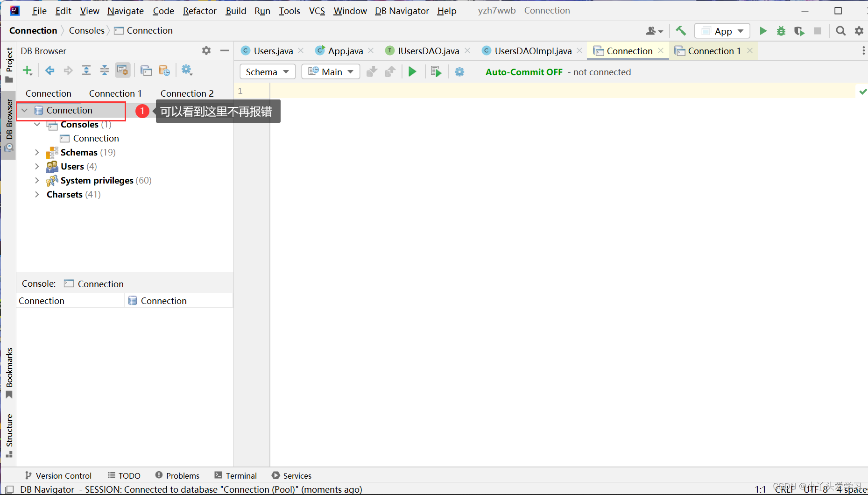
Task: Click the green checkmark inspection indicator
Action: pos(863,92)
